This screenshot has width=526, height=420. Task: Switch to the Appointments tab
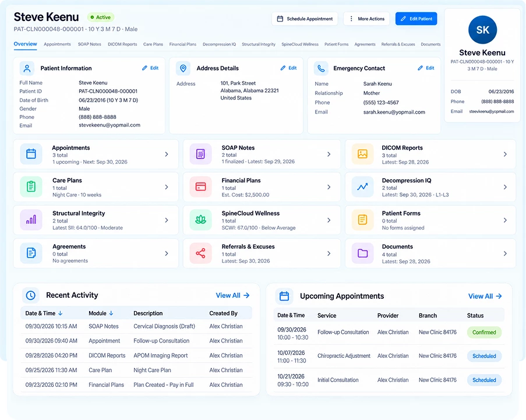[57, 44]
